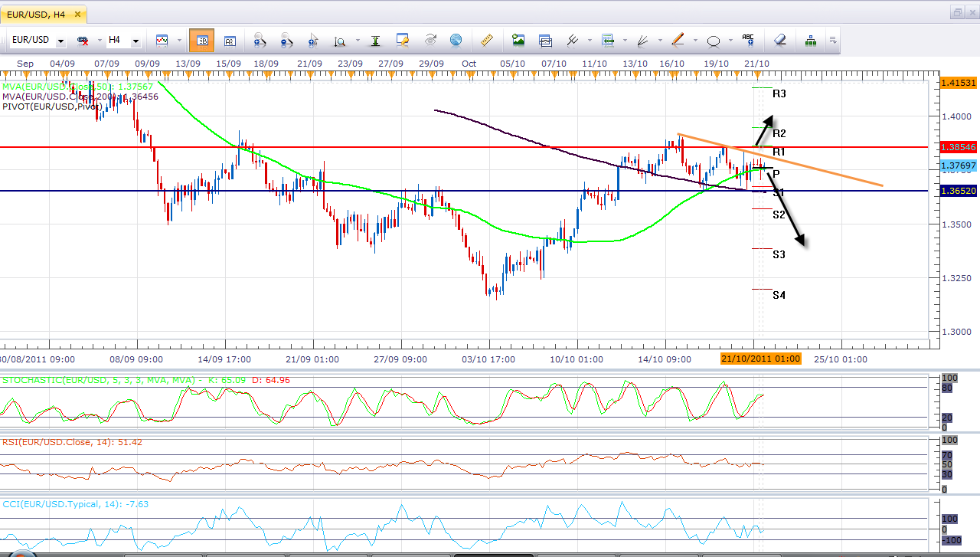The image size is (980, 557).
Task: Open the toolbar overflow options arrow
Action: point(832,41)
